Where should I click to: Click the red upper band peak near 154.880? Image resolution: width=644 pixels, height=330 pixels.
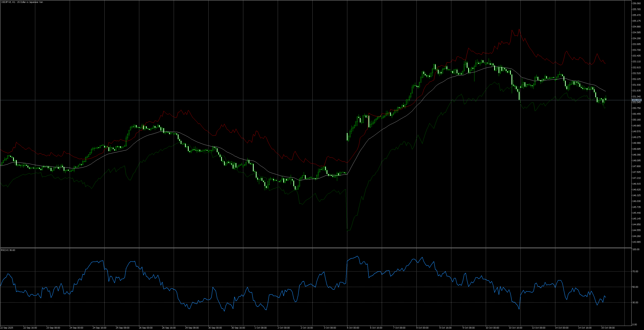click(519, 29)
